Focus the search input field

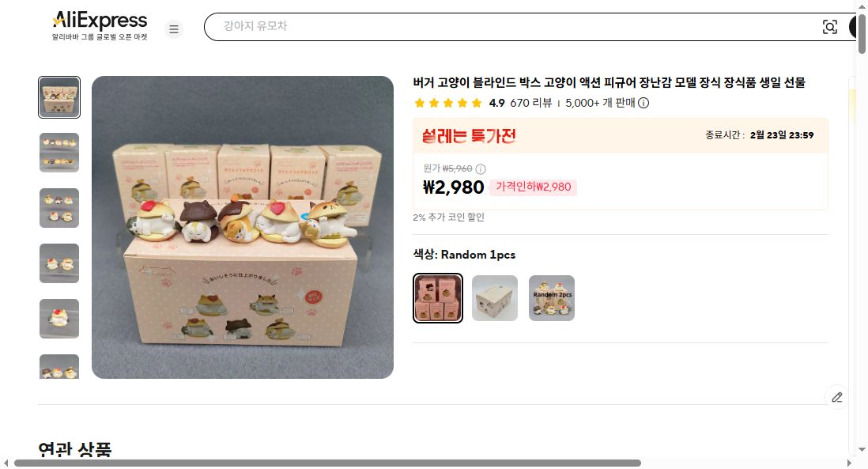[x=474, y=26]
